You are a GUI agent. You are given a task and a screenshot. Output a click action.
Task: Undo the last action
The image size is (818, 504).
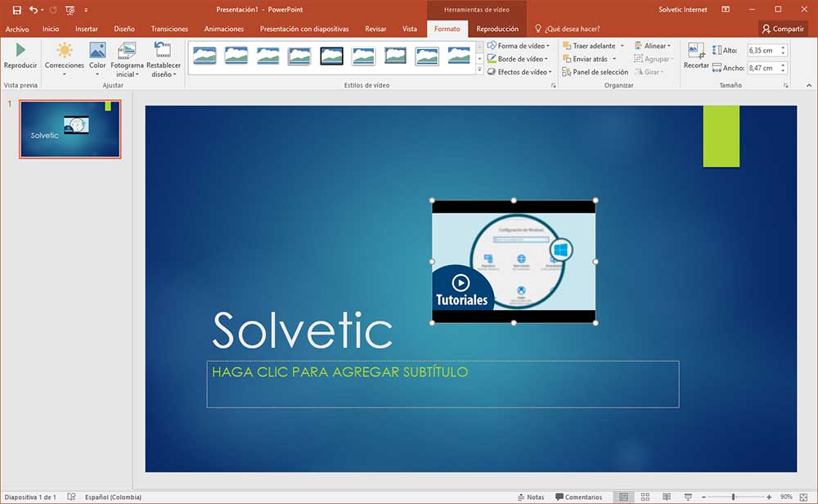34,9
